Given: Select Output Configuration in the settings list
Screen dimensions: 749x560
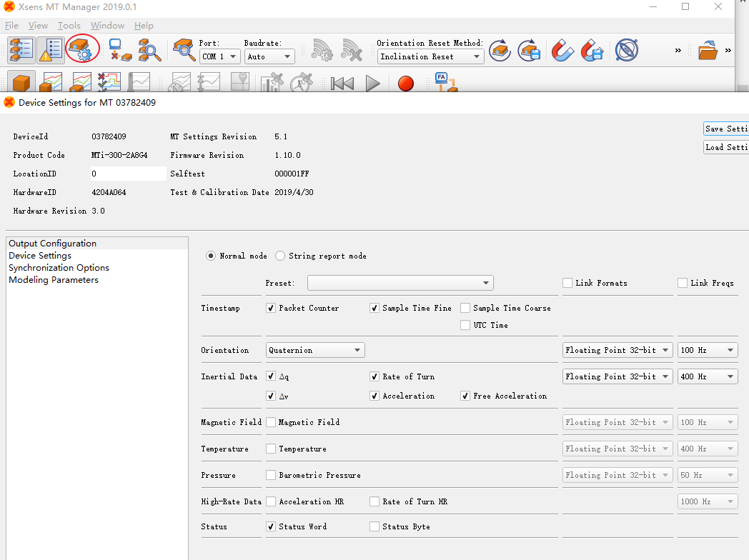Looking at the screenshot, I should click(97, 244).
